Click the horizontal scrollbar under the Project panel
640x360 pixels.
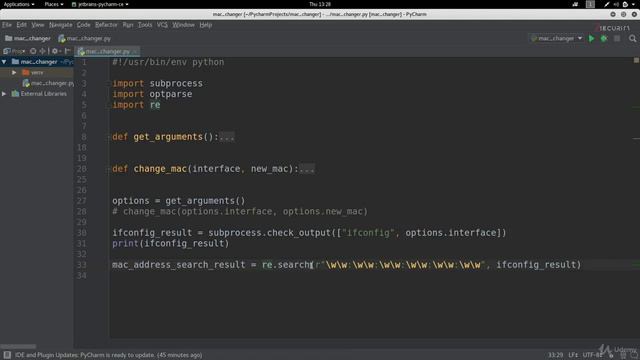18,347
